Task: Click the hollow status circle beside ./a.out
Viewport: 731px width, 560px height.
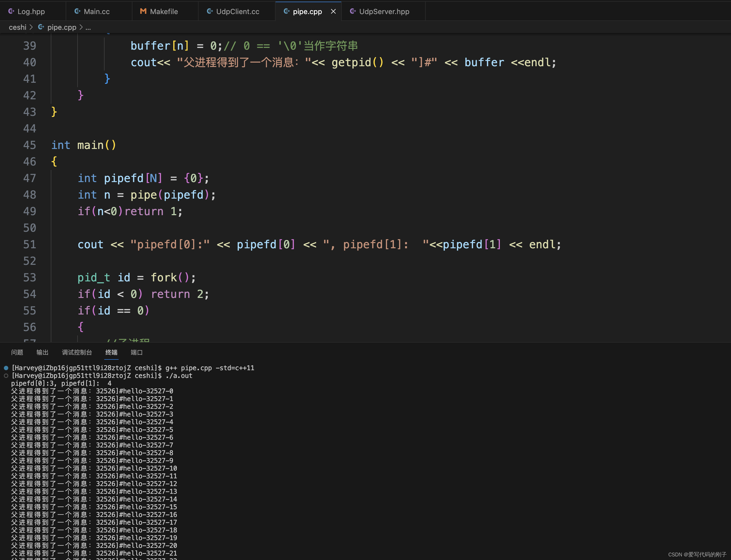Action: coord(6,376)
